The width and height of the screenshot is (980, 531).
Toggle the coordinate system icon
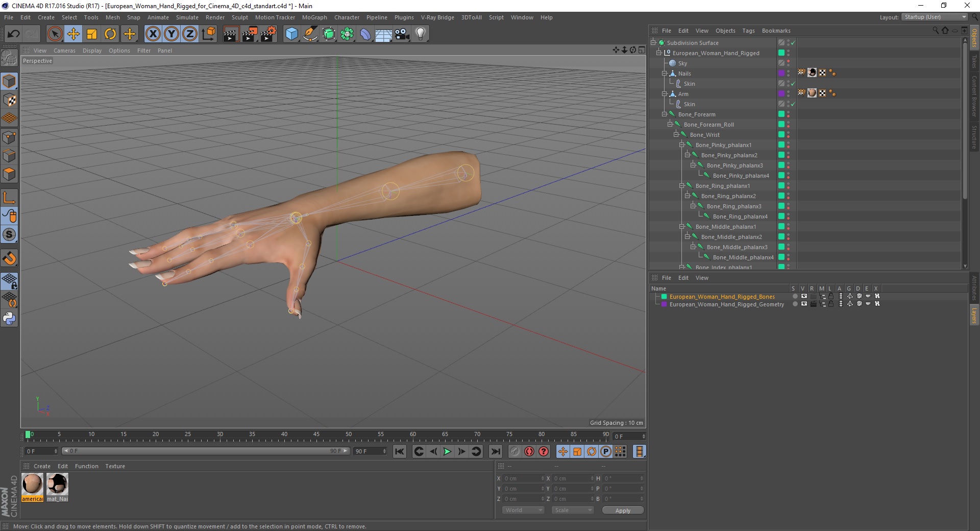pyautogui.click(x=209, y=34)
